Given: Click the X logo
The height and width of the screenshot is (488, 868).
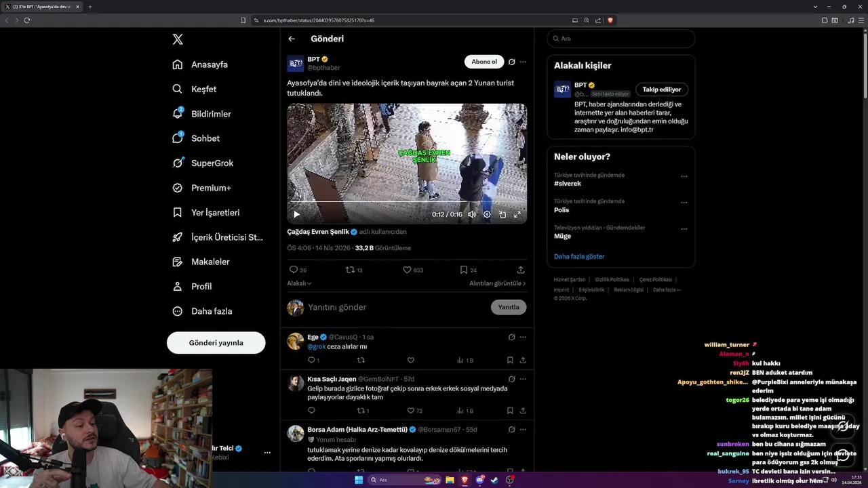Looking at the screenshot, I should (x=178, y=39).
